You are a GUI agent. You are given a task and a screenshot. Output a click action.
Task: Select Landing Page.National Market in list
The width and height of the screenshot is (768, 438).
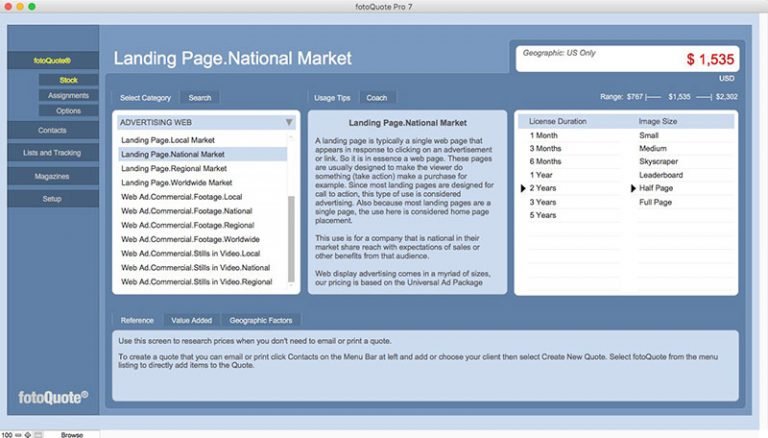(202, 154)
